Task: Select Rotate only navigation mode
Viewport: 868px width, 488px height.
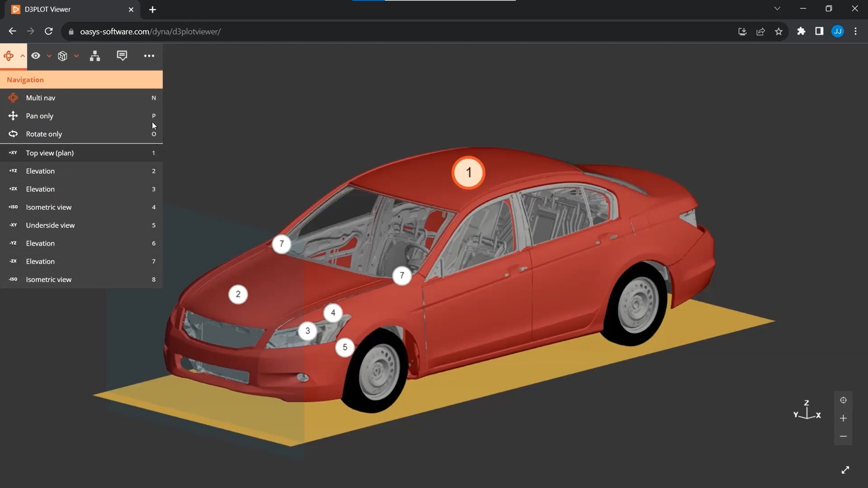Action: coord(81,134)
